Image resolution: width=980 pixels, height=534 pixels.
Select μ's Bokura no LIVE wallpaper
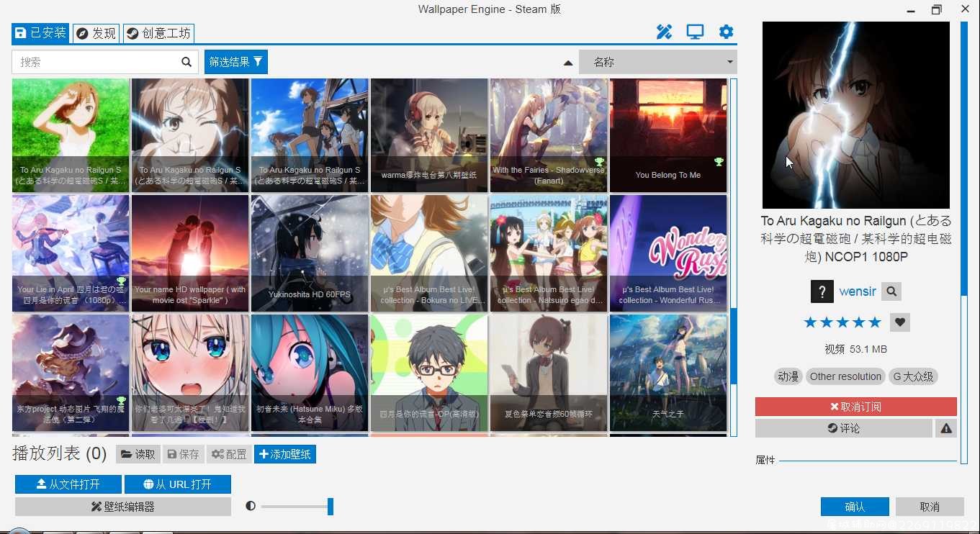[429, 253]
